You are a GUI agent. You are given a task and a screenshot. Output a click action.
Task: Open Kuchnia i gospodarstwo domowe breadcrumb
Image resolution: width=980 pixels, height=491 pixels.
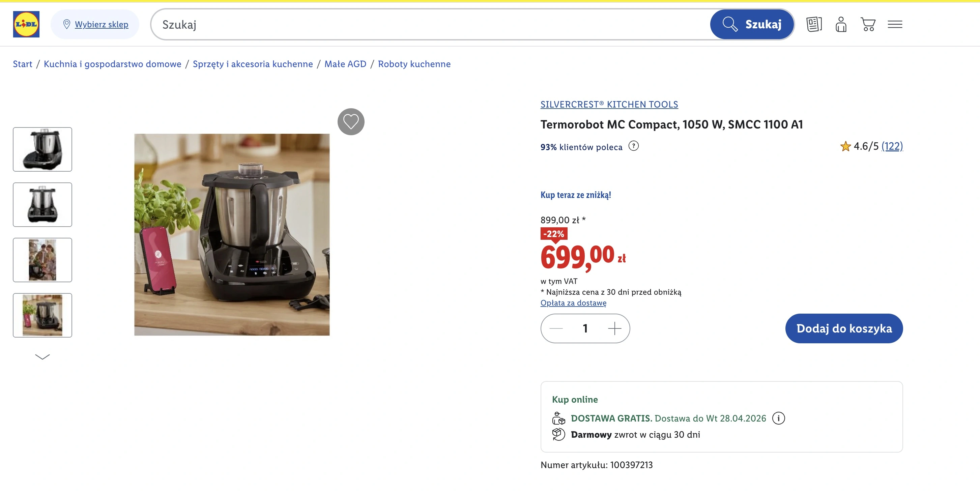click(112, 64)
